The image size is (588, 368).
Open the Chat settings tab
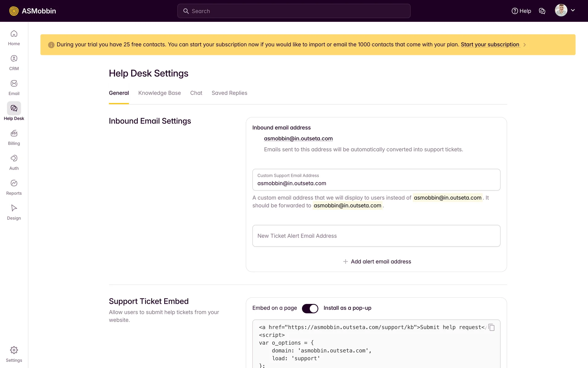[196, 93]
